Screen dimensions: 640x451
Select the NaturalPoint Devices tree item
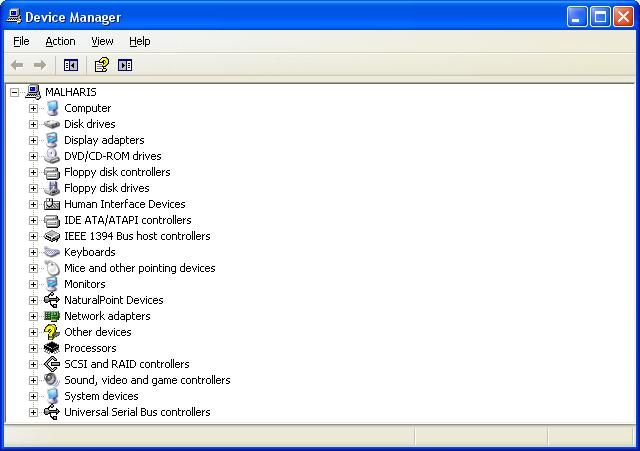113,300
